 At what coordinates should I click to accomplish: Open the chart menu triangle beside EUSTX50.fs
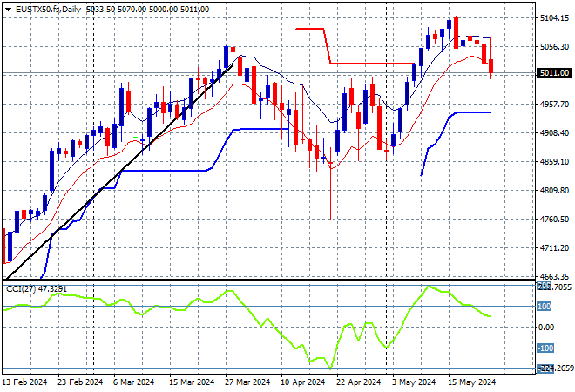(8, 10)
